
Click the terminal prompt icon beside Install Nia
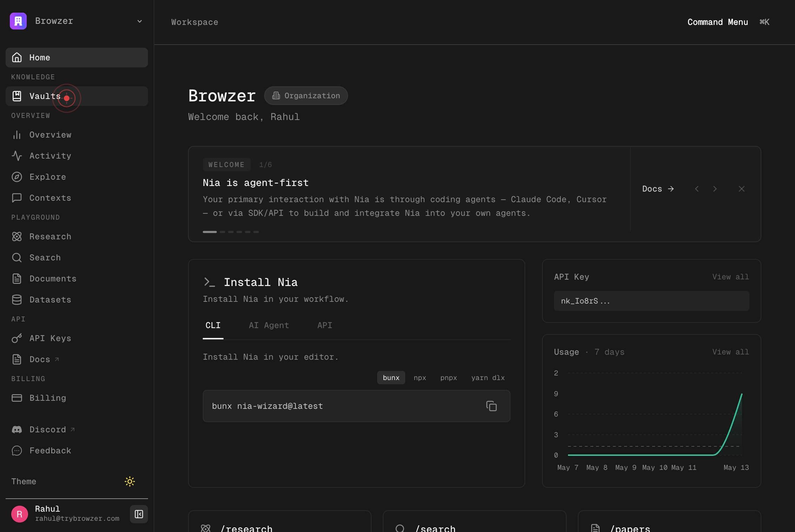pyautogui.click(x=209, y=282)
